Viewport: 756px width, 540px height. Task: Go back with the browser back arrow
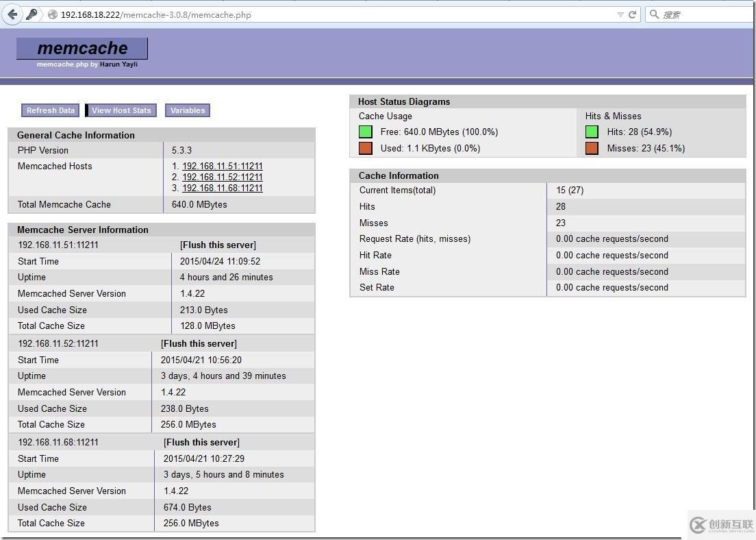point(12,14)
